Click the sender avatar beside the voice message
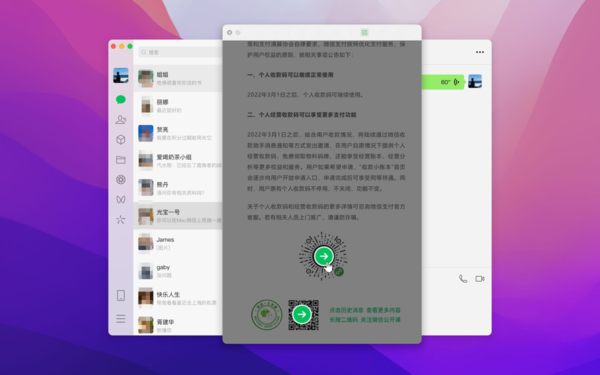The width and height of the screenshot is (600, 375). tap(475, 82)
